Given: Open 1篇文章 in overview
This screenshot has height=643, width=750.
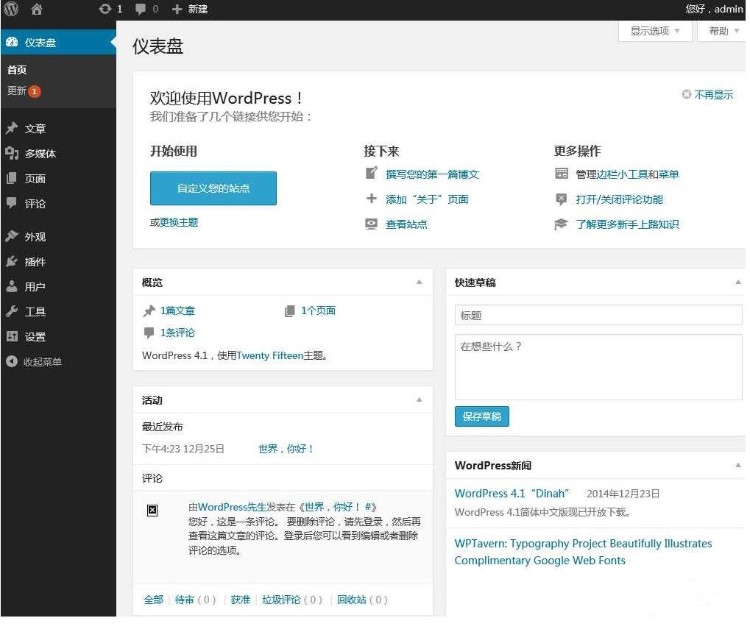Looking at the screenshot, I should tap(177, 310).
